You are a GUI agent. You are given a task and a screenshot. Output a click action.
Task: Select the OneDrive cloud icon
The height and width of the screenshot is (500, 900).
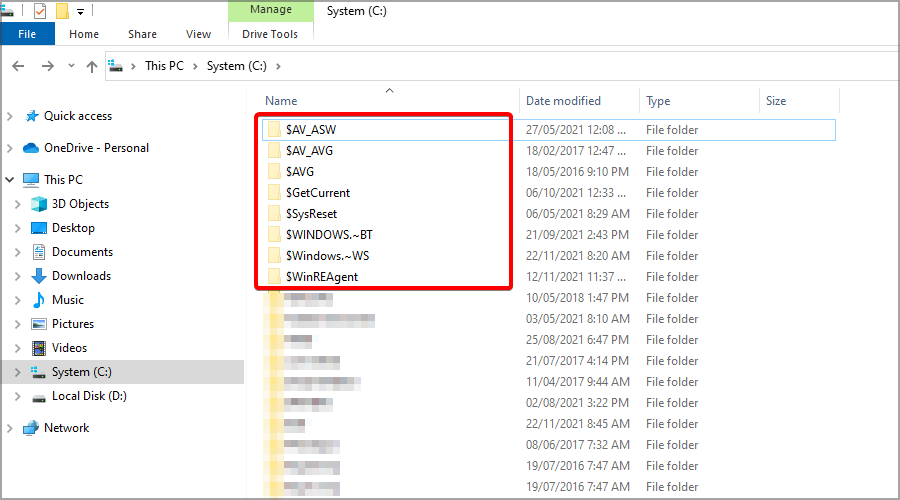tap(31, 148)
